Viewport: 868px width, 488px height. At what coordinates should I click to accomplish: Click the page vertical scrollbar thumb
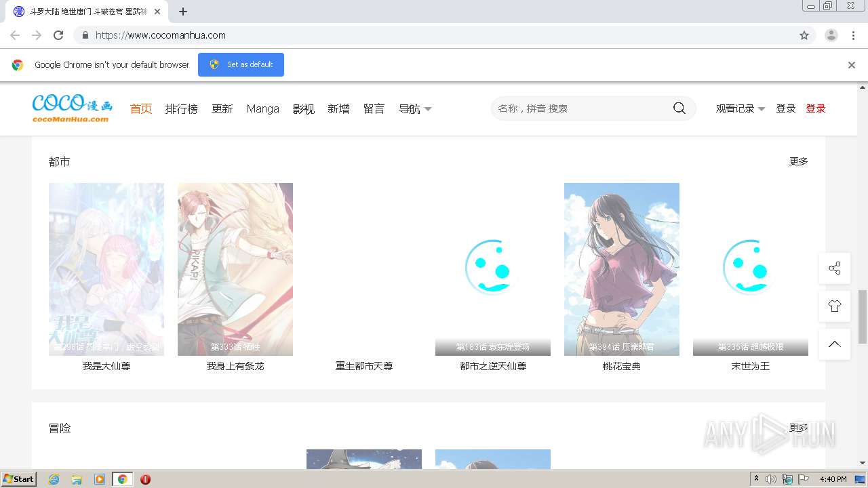[x=863, y=317]
